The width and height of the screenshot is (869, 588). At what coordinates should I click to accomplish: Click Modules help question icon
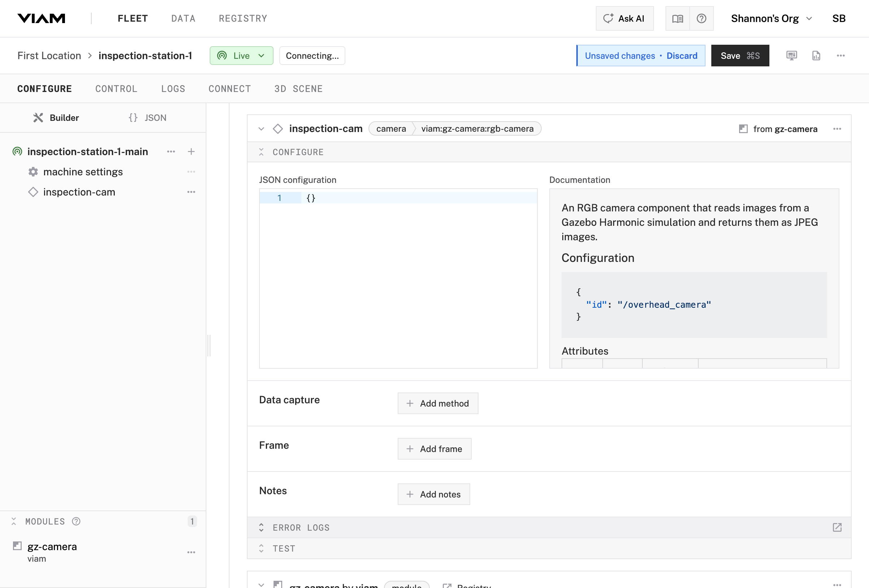76,521
